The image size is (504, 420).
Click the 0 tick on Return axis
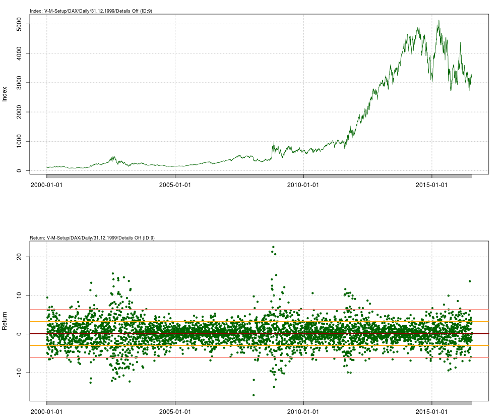pyautogui.click(x=19, y=334)
